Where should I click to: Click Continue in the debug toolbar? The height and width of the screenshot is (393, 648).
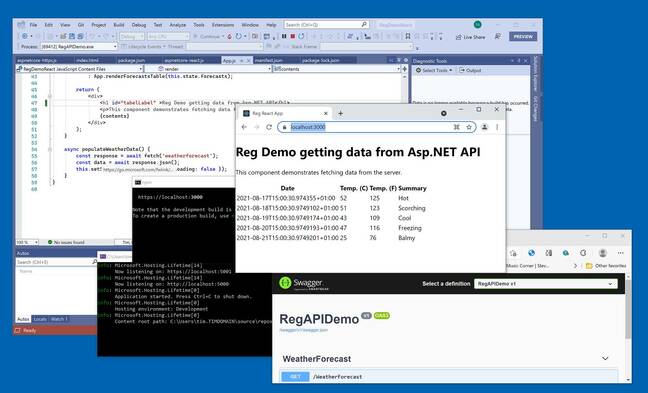coord(207,36)
